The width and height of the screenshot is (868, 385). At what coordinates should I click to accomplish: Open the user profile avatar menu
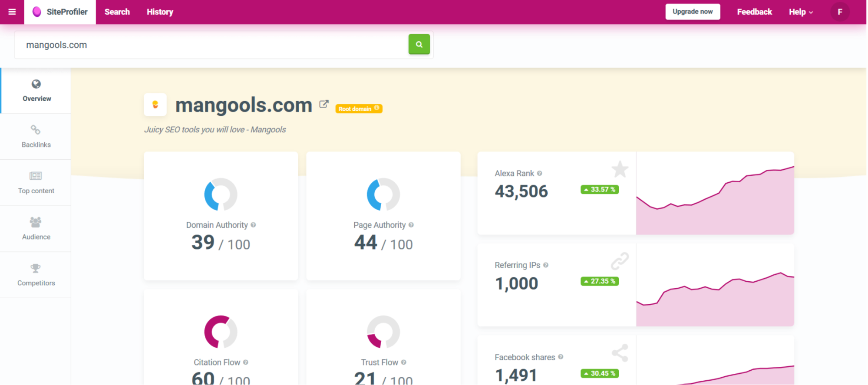[839, 12]
